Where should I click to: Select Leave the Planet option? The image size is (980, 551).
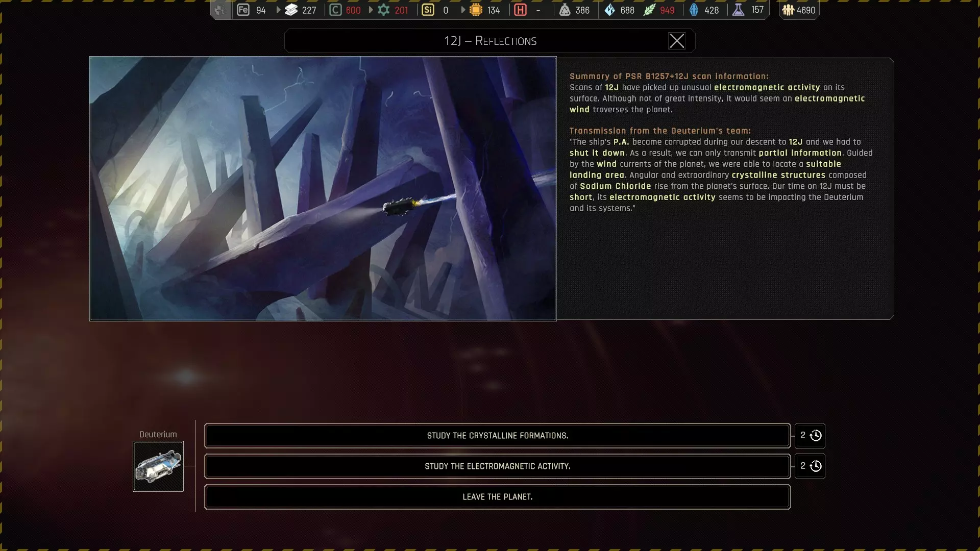tap(497, 497)
